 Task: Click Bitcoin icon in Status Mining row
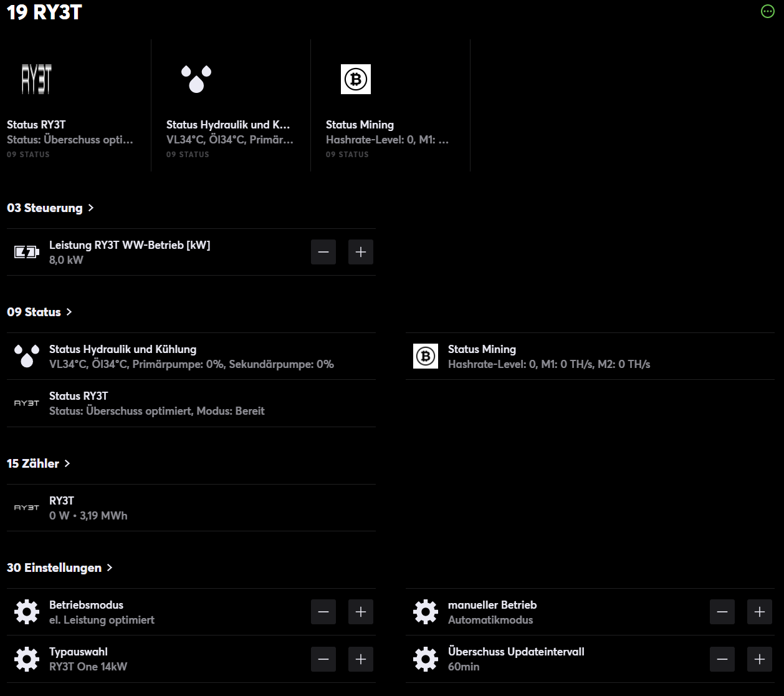[x=426, y=356]
